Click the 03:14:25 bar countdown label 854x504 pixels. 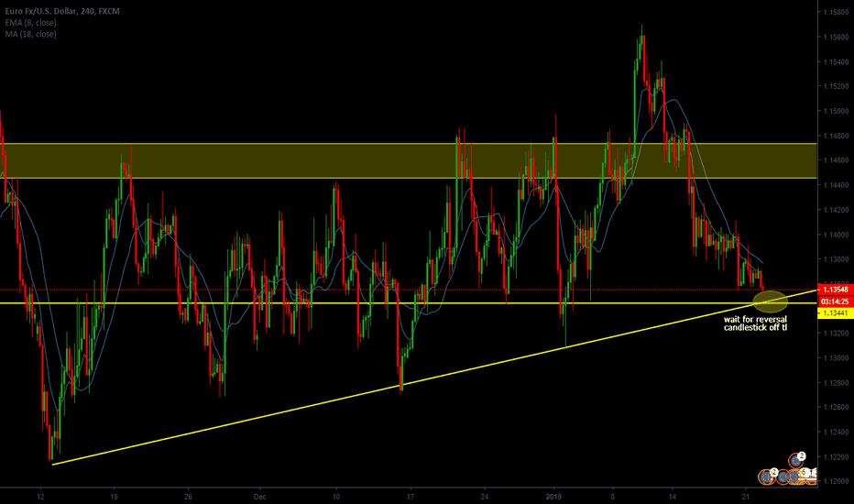coord(836,301)
